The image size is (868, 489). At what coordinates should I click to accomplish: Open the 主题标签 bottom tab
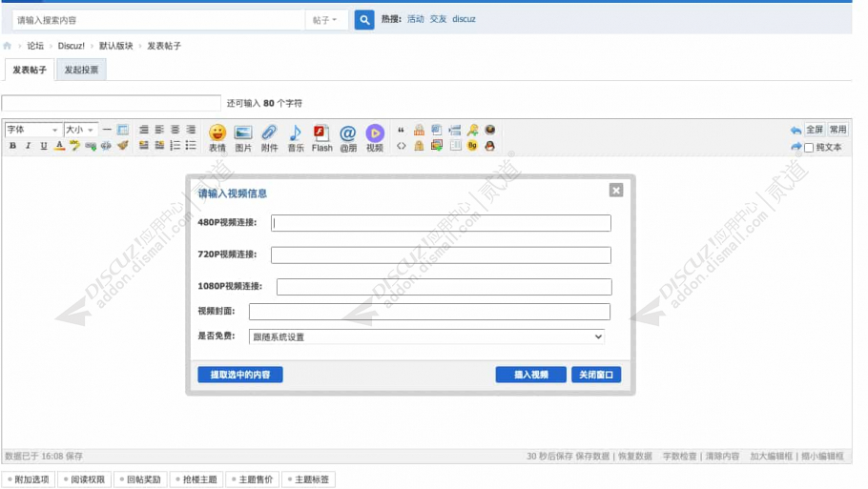pyautogui.click(x=308, y=479)
